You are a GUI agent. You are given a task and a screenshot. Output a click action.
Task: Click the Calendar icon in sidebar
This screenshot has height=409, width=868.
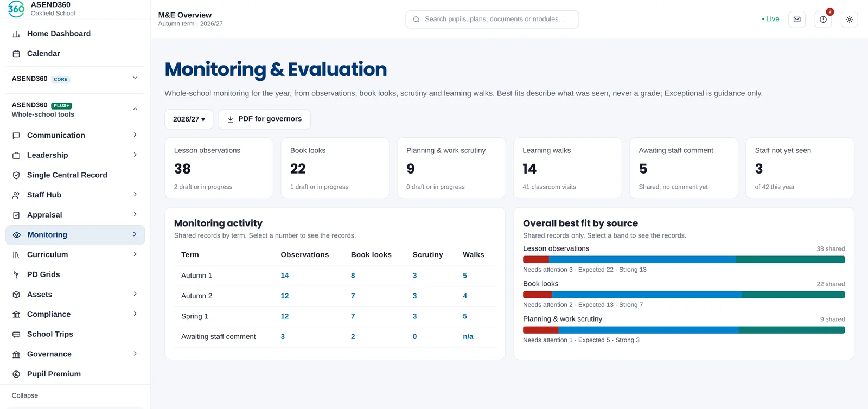point(16,54)
